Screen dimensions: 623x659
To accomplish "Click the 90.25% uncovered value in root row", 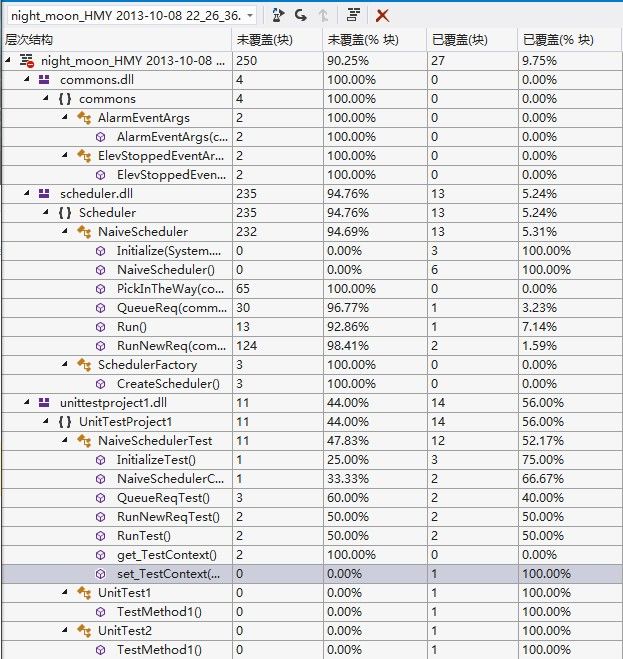I will [x=348, y=61].
